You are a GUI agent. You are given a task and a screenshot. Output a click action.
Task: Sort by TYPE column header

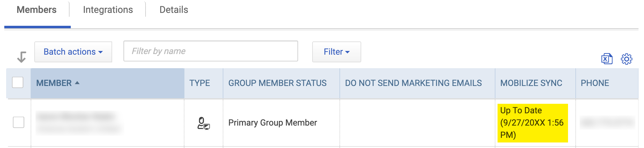point(200,83)
